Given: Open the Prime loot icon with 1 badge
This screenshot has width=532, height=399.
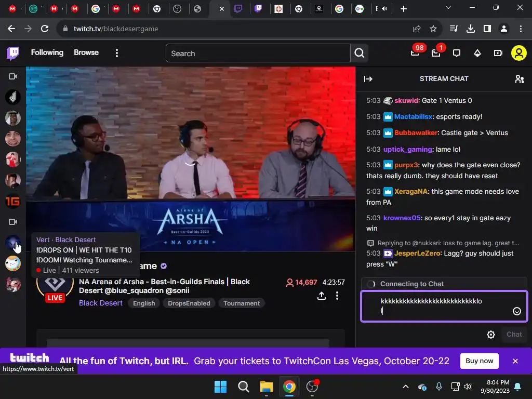Looking at the screenshot, I should pos(436,52).
